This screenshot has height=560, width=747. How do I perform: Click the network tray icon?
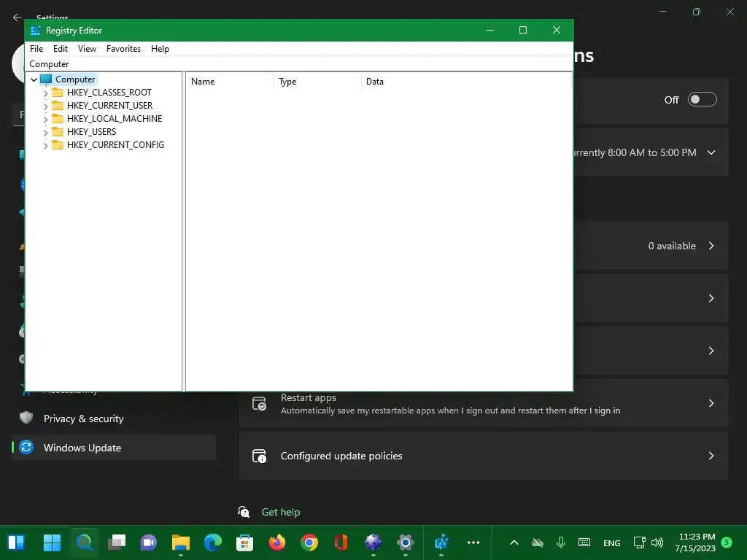pyautogui.click(x=639, y=542)
